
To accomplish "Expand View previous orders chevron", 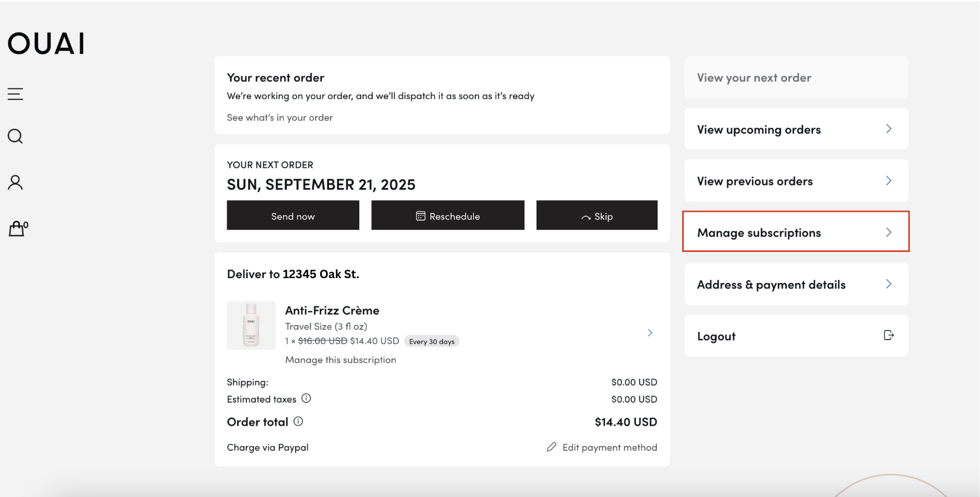I will click(888, 181).
